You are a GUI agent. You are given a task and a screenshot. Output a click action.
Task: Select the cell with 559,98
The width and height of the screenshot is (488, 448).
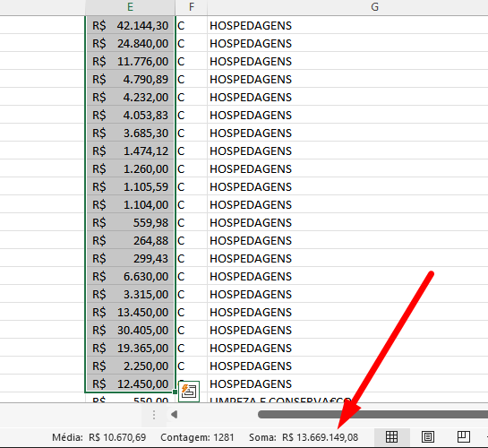pyautogui.click(x=131, y=222)
